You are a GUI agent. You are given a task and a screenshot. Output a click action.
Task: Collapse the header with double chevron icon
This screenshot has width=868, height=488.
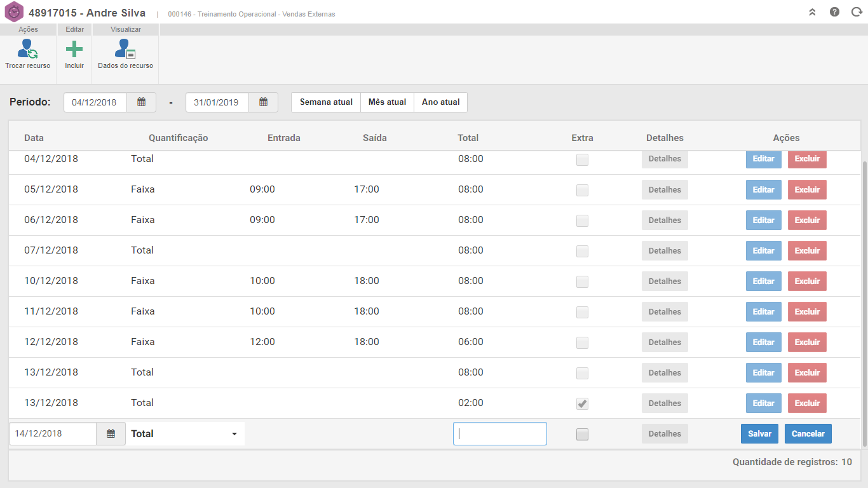pyautogui.click(x=812, y=12)
